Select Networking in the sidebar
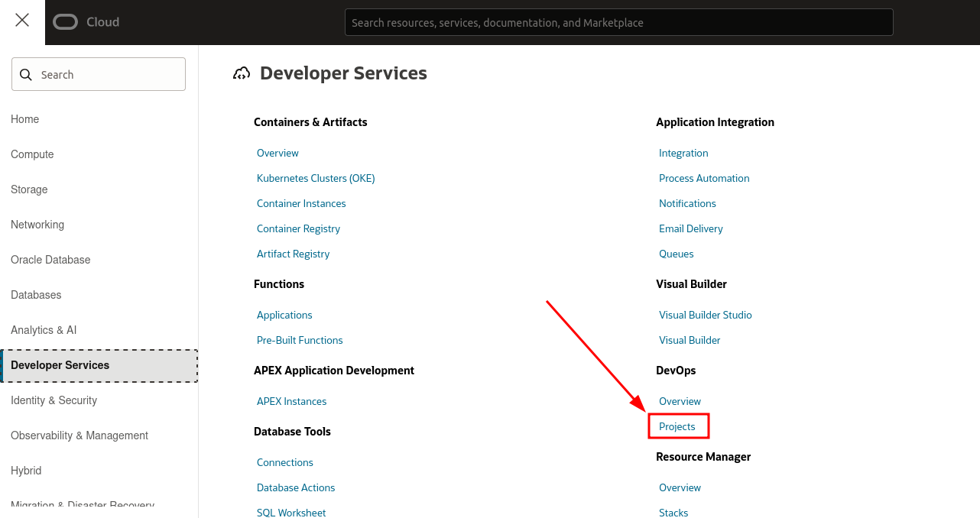 37,225
